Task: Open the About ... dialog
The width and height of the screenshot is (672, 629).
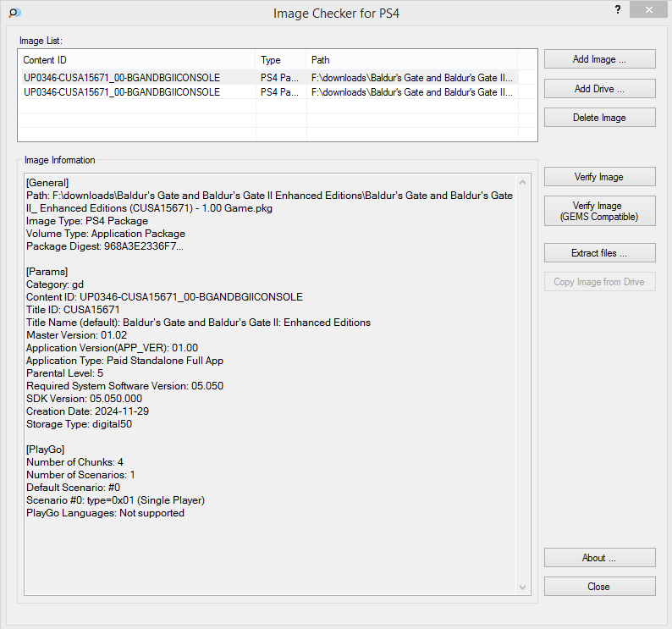Action: pyautogui.click(x=599, y=557)
